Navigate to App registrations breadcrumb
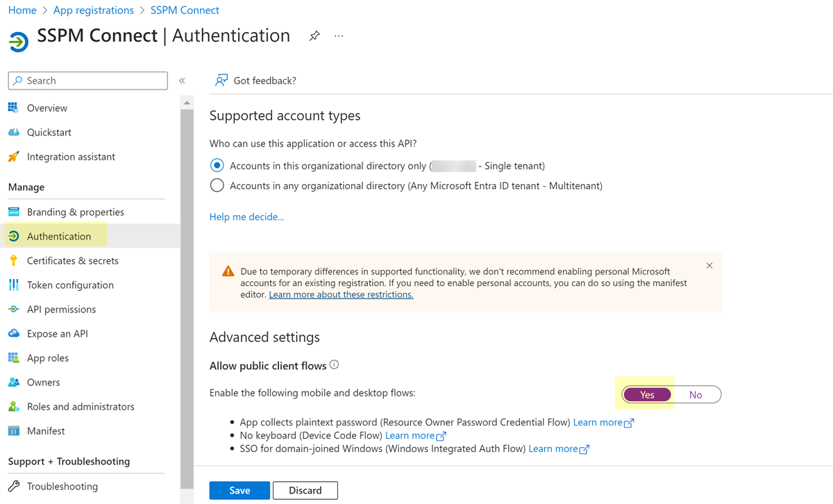 tap(93, 10)
